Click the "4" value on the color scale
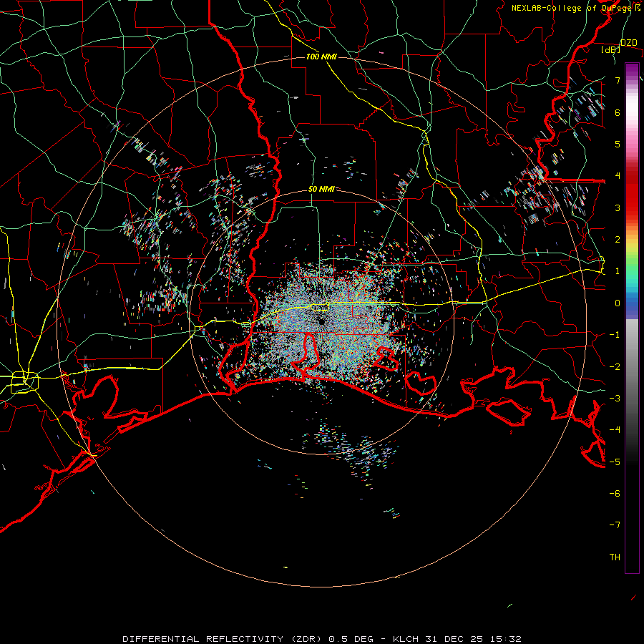Image resolution: width=644 pixels, height=644 pixels. coord(618,176)
